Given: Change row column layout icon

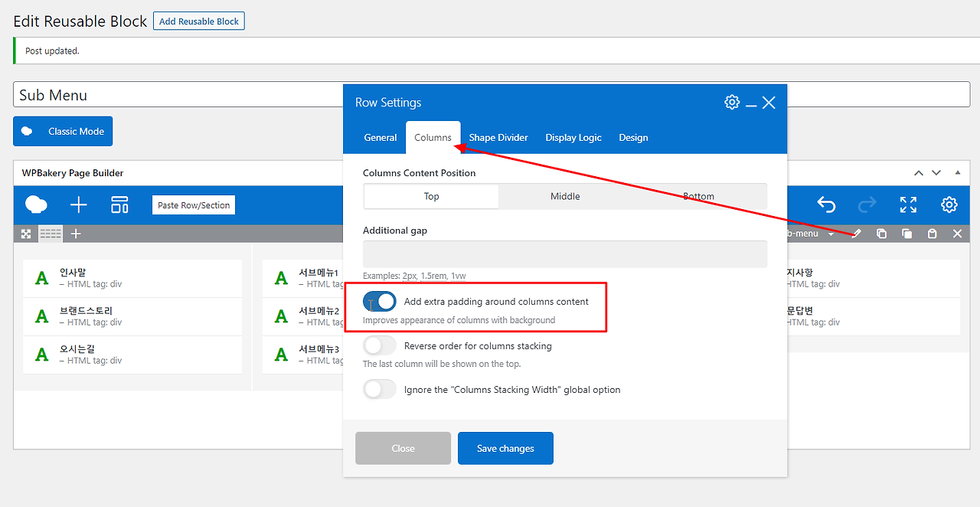Looking at the screenshot, I should click(x=51, y=234).
